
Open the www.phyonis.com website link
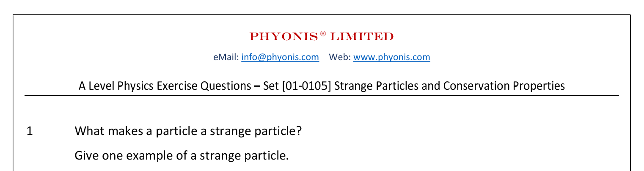point(391,57)
